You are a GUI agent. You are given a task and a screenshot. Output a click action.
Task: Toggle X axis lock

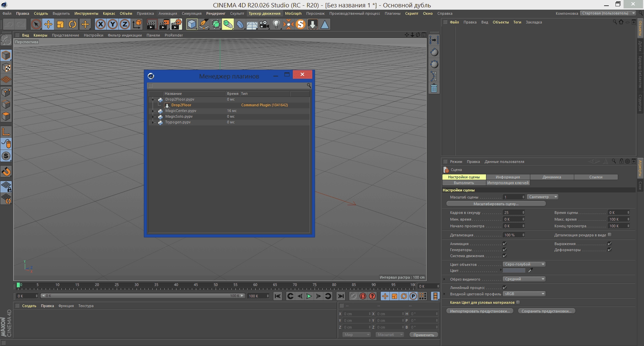point(101,24)
